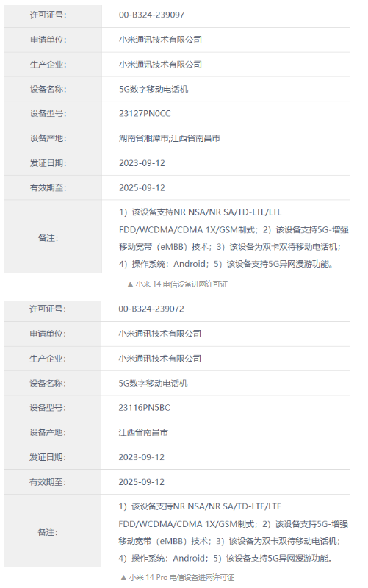Click 设备型号 label in first table
368x588 pixels.
pyautogui.click(x=48, y=114)
